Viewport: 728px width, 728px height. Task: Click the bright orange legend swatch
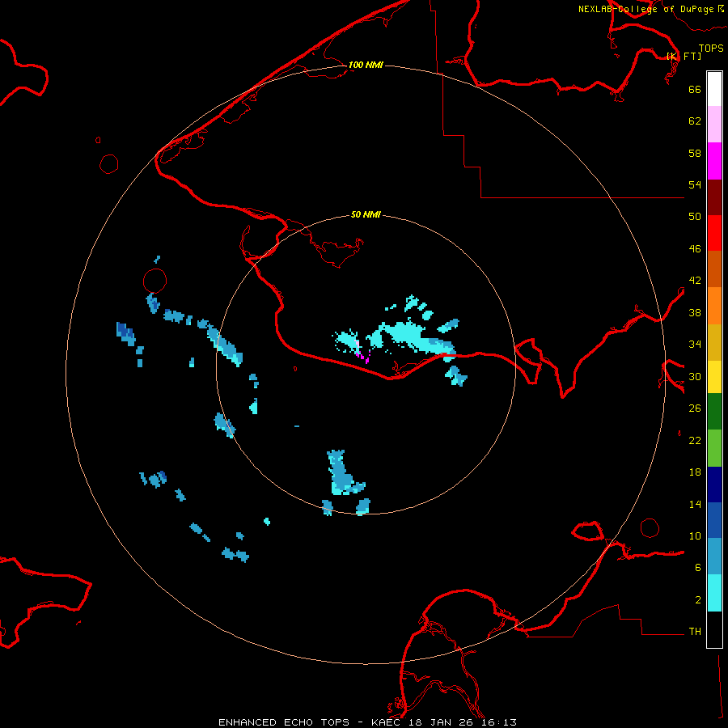click(714, 306)
